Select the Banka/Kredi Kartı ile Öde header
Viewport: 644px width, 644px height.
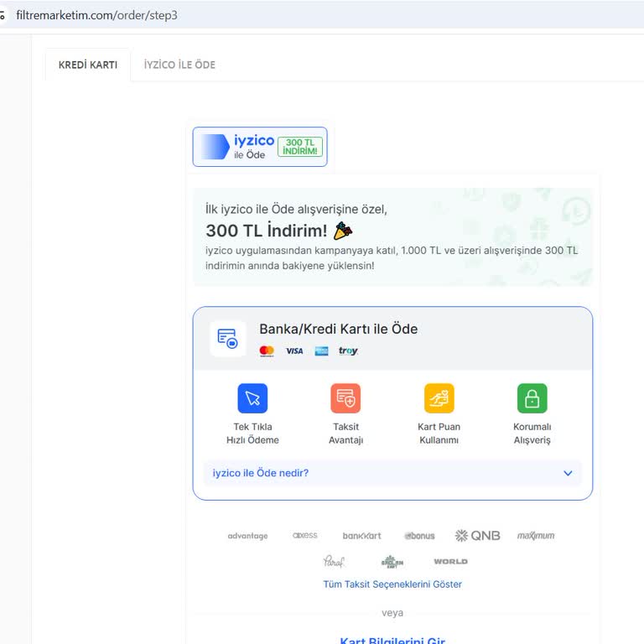[x=338, y=329]
